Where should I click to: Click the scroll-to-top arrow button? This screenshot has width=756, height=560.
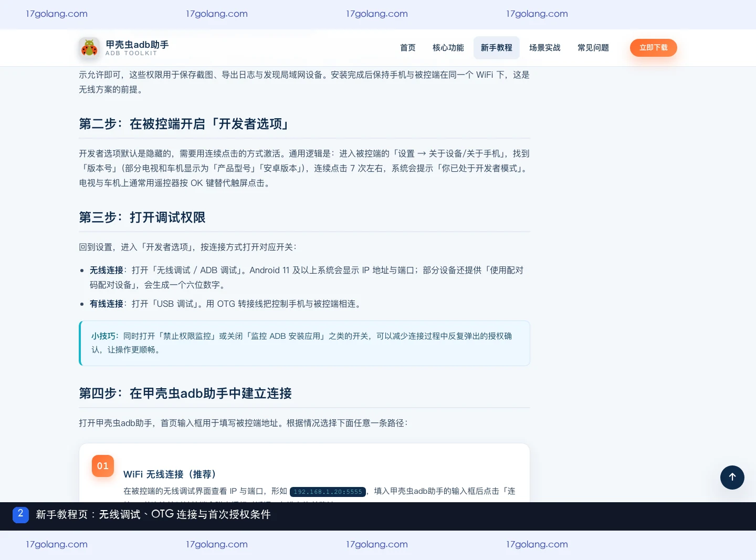tap(732, 478)
